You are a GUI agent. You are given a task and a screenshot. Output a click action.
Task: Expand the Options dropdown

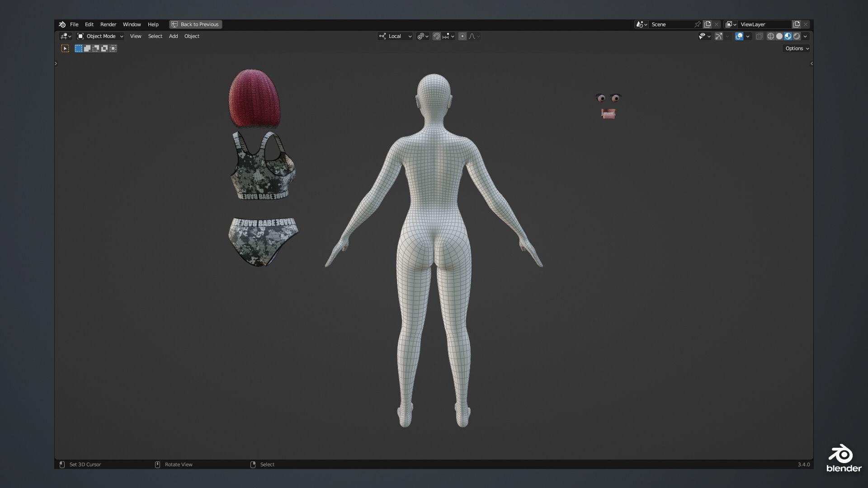click(797, 48)
